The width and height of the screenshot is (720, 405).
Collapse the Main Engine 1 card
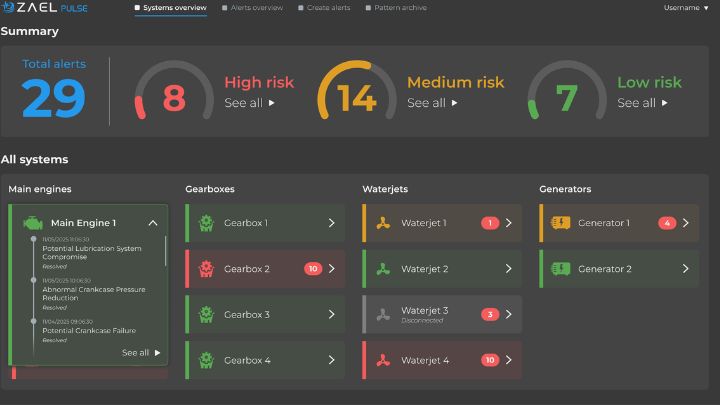click(x=153, y=223)
